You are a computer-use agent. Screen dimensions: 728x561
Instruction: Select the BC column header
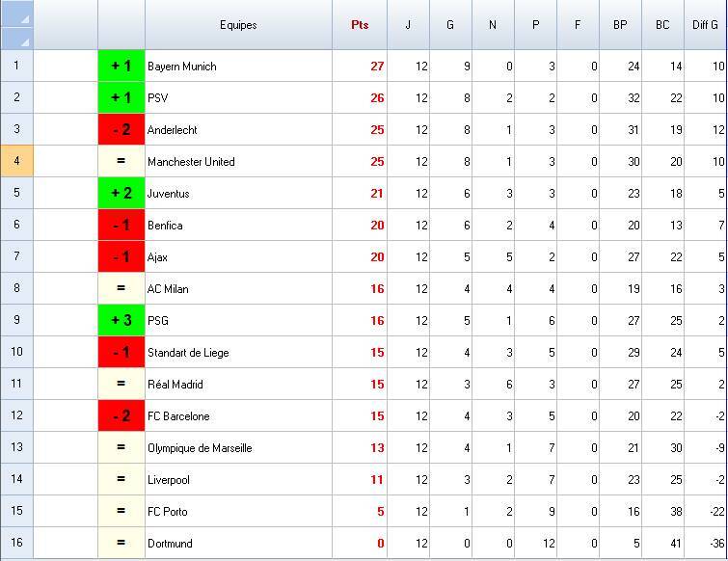coord(662,25)
